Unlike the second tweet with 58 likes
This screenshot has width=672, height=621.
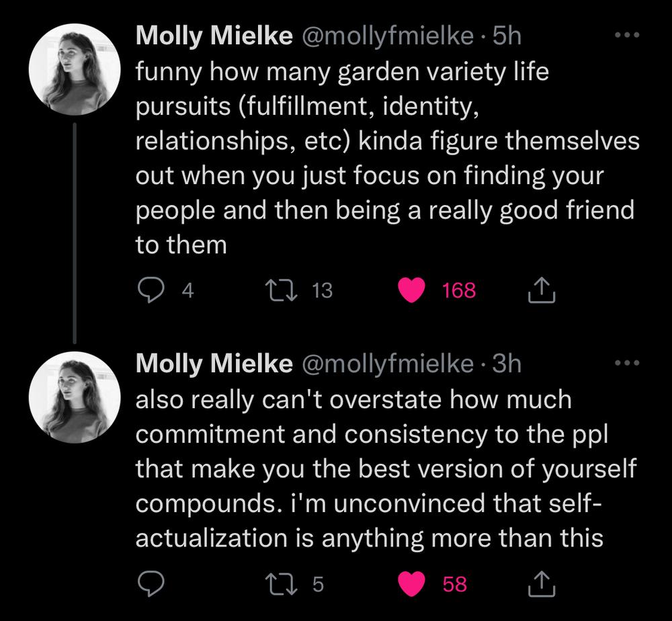[411, 584]
